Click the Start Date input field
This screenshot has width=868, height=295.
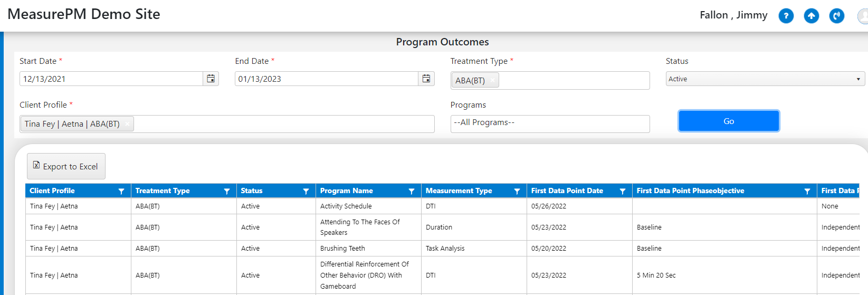point(111,79)
